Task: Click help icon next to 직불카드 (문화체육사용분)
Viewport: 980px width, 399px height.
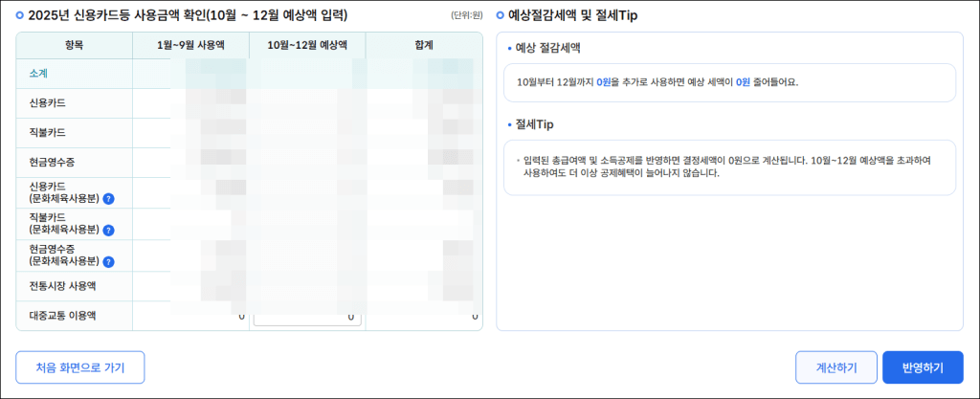Action: (x=109, y=231)
